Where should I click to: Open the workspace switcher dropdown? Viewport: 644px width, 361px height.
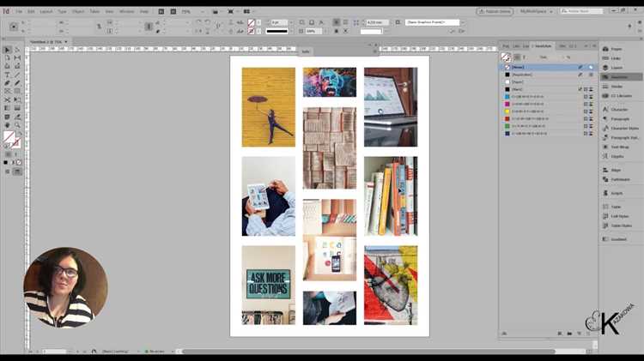pos(537,11)
